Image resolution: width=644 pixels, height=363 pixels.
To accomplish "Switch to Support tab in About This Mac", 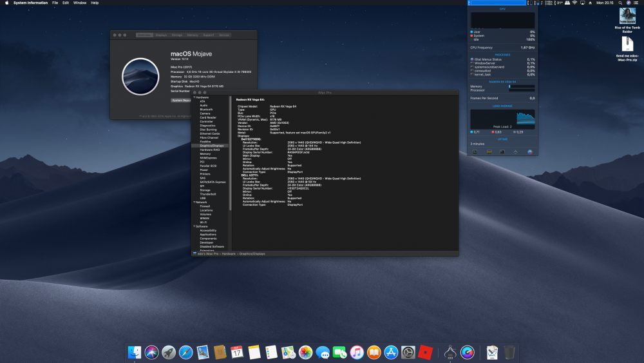I will point(209,35).
